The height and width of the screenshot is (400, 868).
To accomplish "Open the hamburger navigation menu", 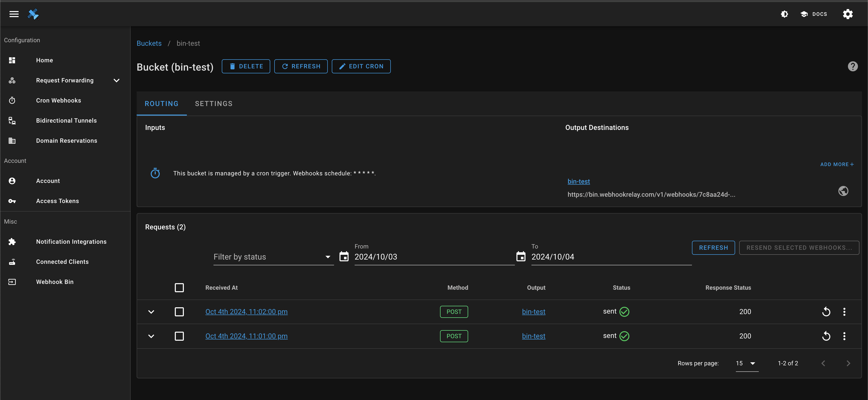I will [14, 14].
